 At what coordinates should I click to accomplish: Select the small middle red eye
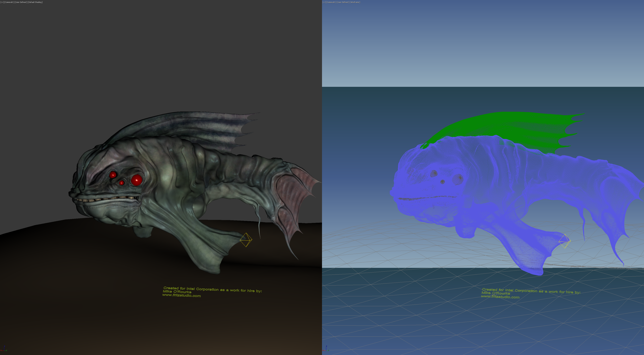pyautogui.click(x=121, y=183)
